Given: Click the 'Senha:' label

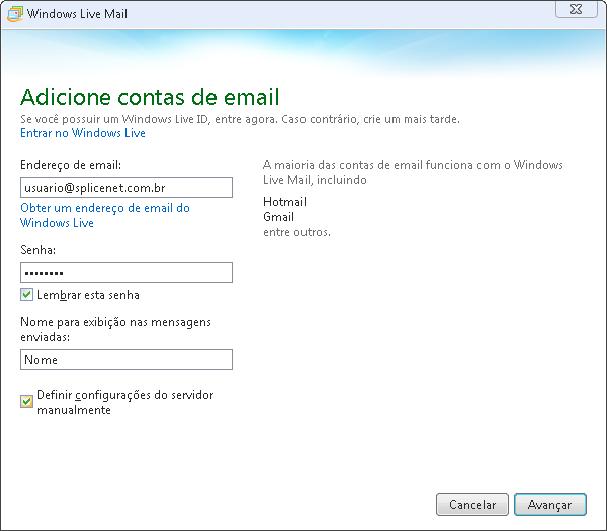Looking at the screenshot, I should [x=38, y=250].
